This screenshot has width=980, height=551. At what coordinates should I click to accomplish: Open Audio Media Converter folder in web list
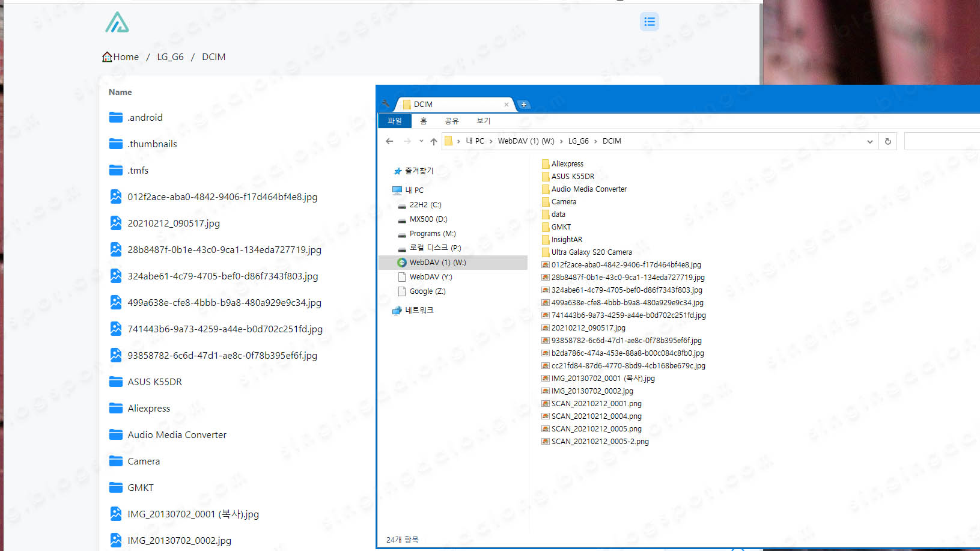point(177,434)
